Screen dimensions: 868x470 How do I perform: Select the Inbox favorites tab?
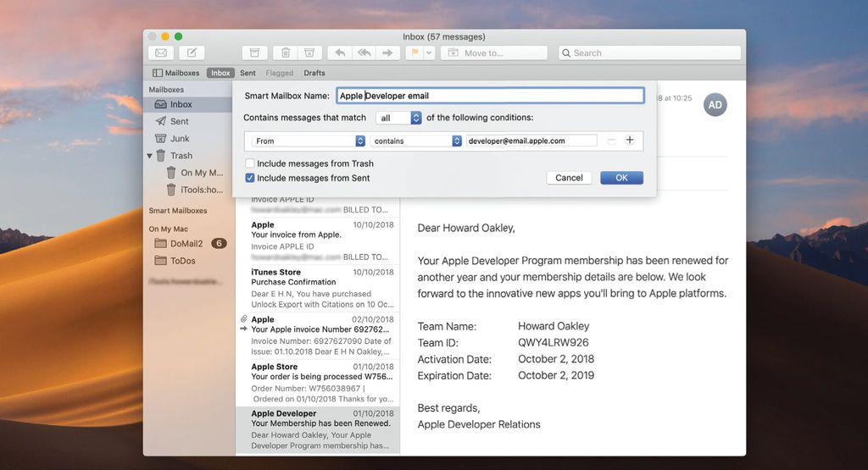(220, 73)
